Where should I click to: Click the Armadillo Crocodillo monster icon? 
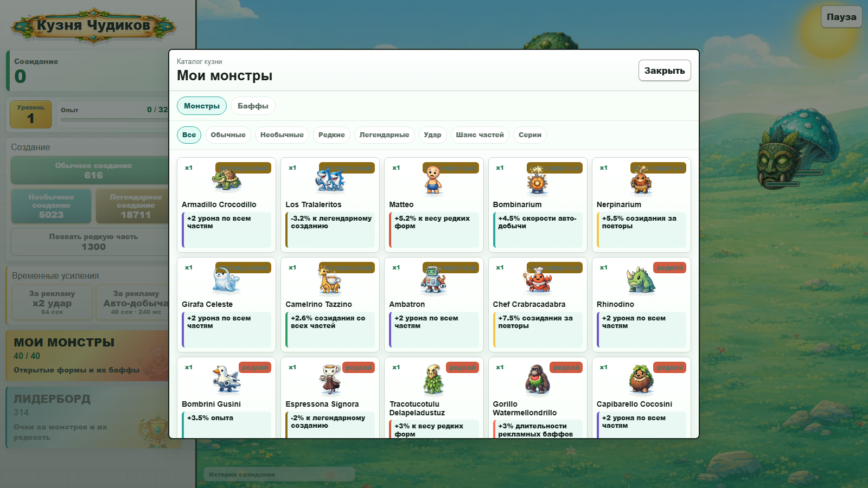coord(227,180)
